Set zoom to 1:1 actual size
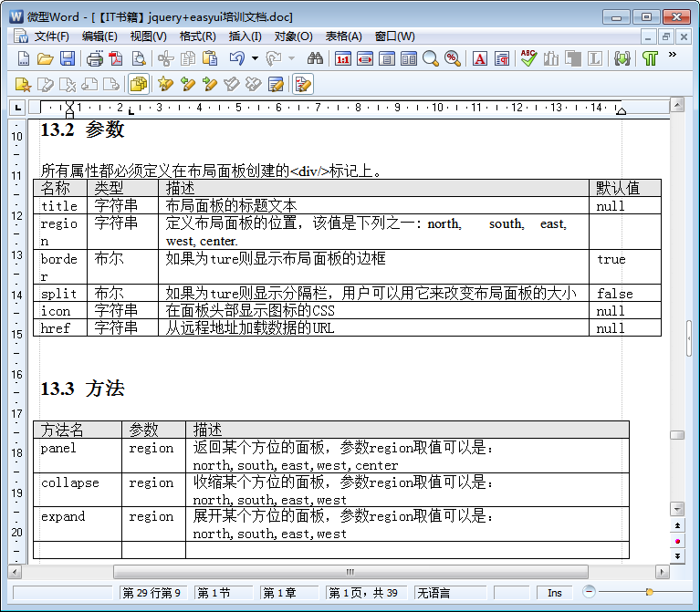Image resolution: width=700 pixels, height=612 pixels. [x=343, y=58]
